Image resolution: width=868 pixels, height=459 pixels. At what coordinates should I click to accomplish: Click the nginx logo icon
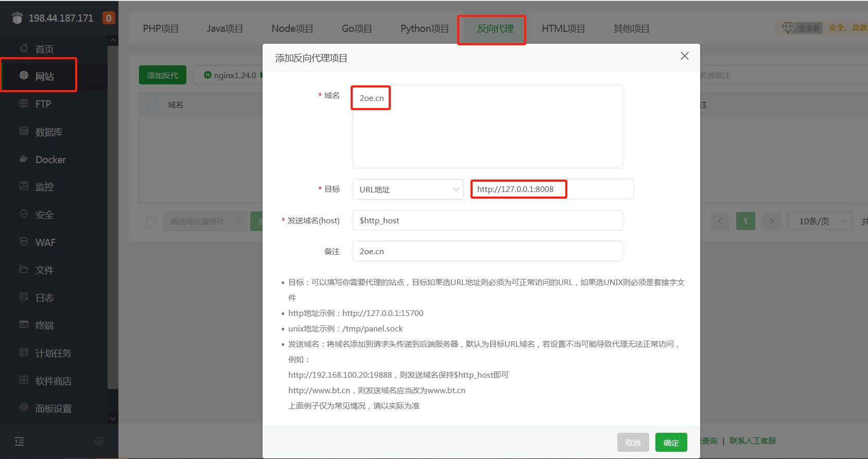(x=207, y=75)
